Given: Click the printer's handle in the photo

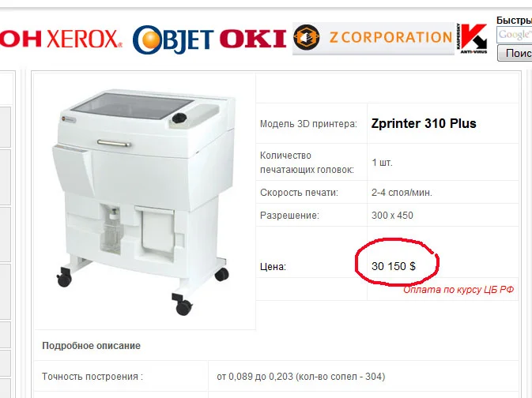Looking at the screenshot, I should (114, 143).
